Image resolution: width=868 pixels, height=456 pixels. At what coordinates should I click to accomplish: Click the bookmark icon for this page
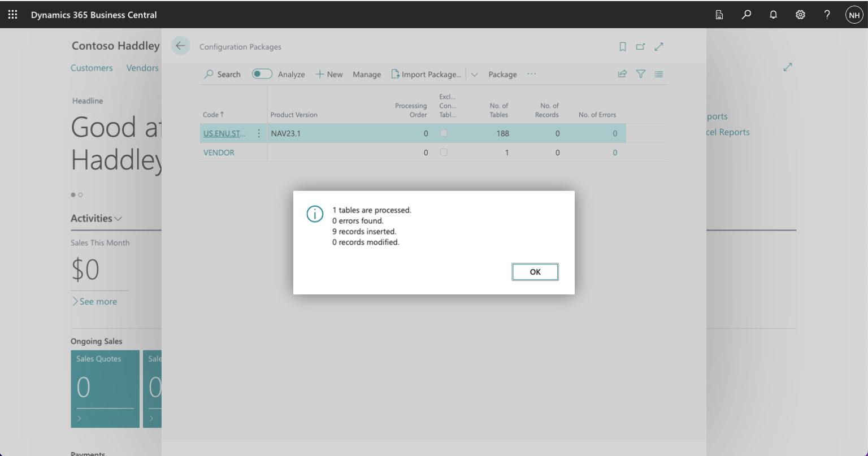pyautogui.click(x=623, y=47)
